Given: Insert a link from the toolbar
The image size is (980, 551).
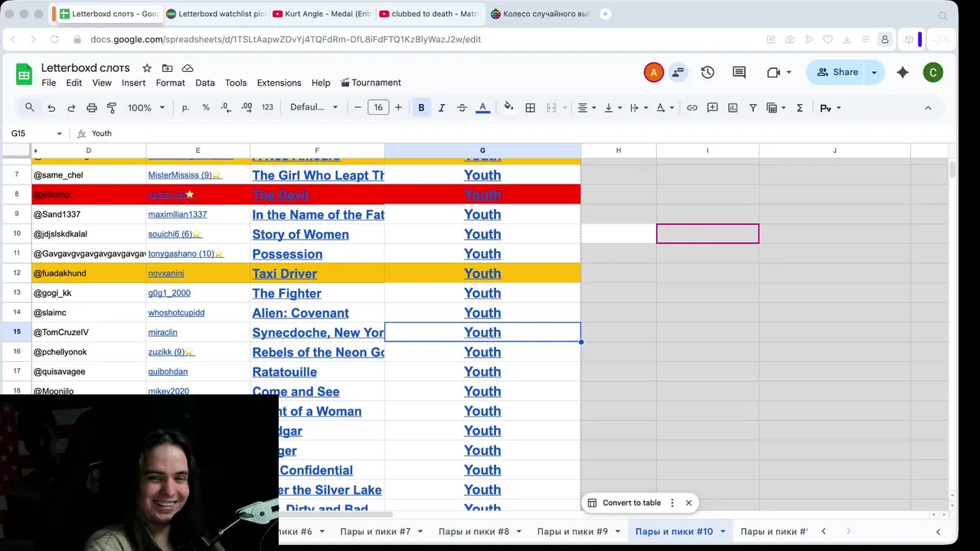Looking at the screenshot, I should pyautogui.click(x=692, y=108).
